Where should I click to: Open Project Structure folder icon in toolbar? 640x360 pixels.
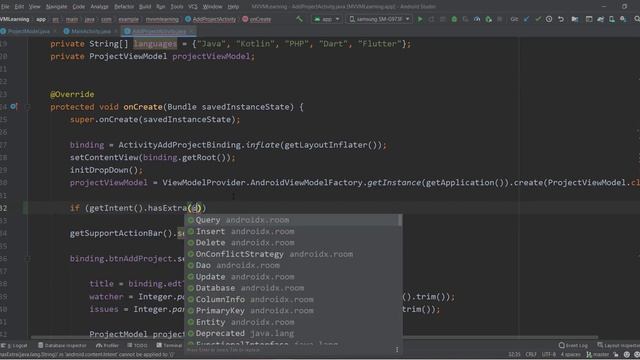[575, 19]
